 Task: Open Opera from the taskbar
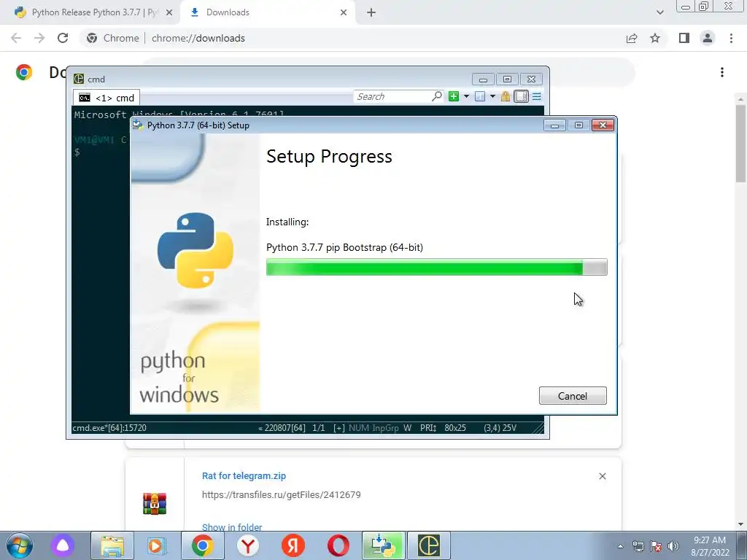(338, 545)
